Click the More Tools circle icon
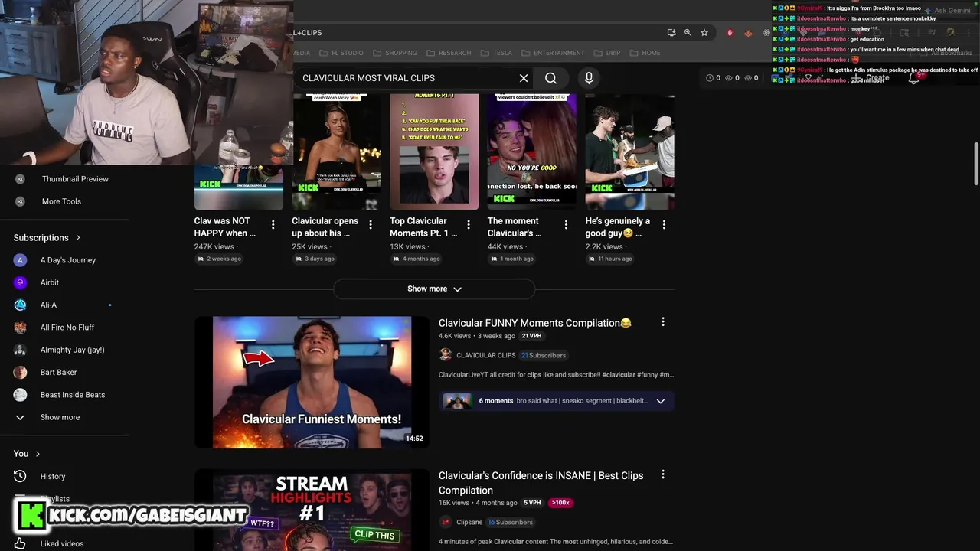The image size is (980, 551). pyautogui.click(x=21, y=201)
